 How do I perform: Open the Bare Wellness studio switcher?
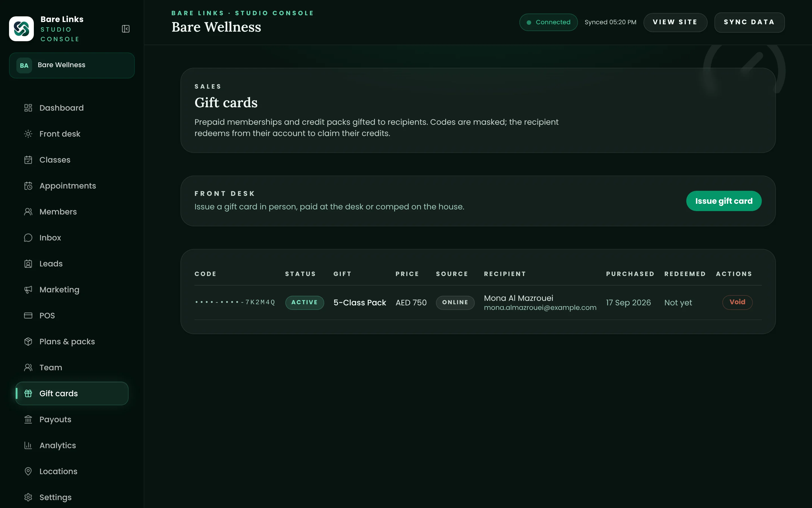(x=72, y=65)
